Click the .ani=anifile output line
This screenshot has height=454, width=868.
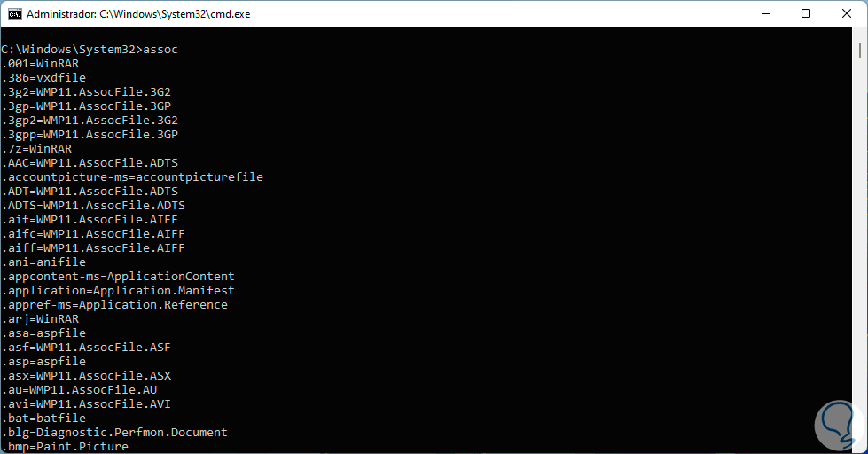[x=43, y=262]
